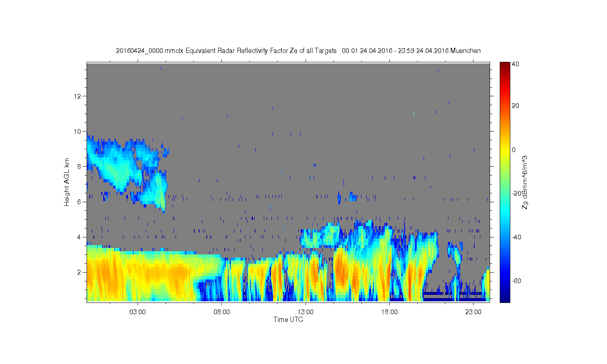Click the '10' height axis label
The image size is (607, 364).
pos(78,131)
